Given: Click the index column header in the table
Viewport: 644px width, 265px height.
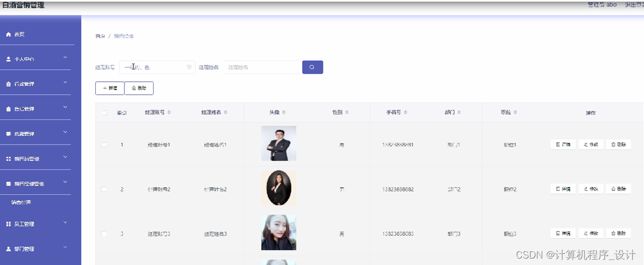Looking at the screenshot, I should pos(122,112).
